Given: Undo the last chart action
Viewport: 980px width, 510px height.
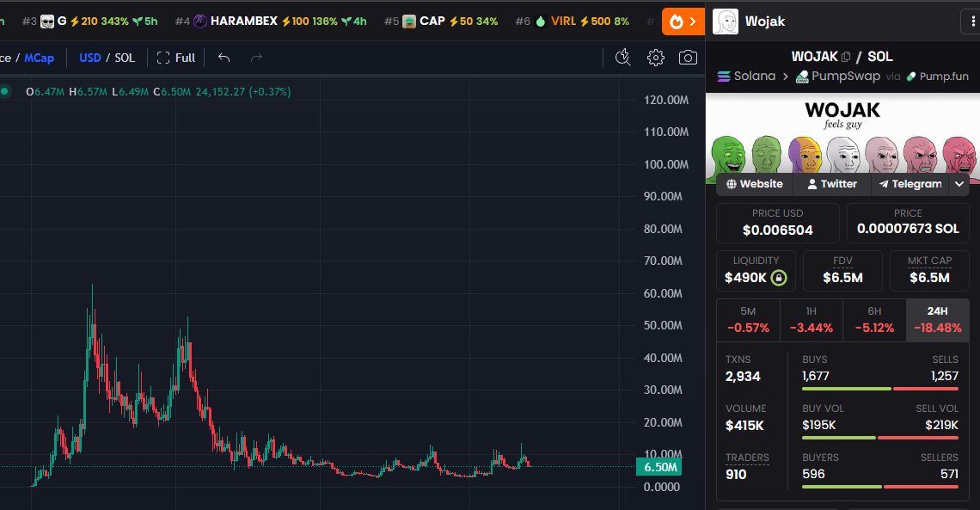Looking at the screenshot, I should [224, 58].
